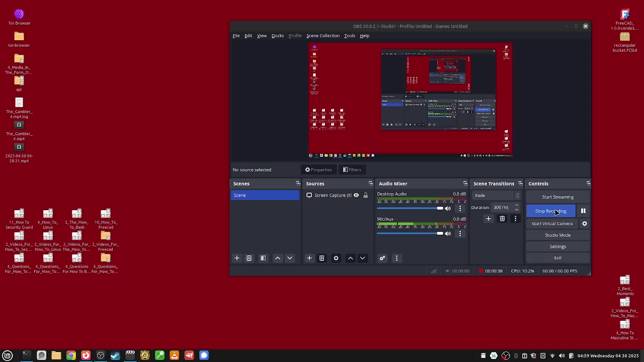The image size is (644, 362).
Task: Select Screen Capture source row
Action: point(338,196)
